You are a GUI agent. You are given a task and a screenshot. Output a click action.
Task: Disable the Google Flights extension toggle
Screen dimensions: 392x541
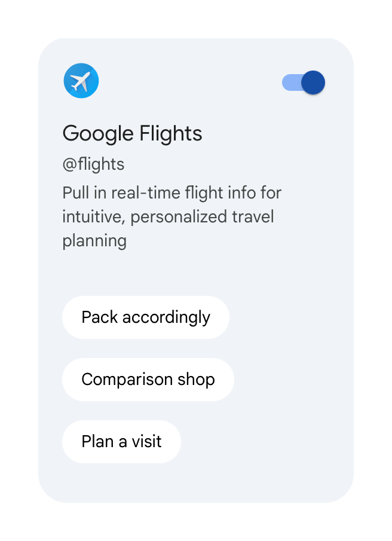click(x=304, y=82)
